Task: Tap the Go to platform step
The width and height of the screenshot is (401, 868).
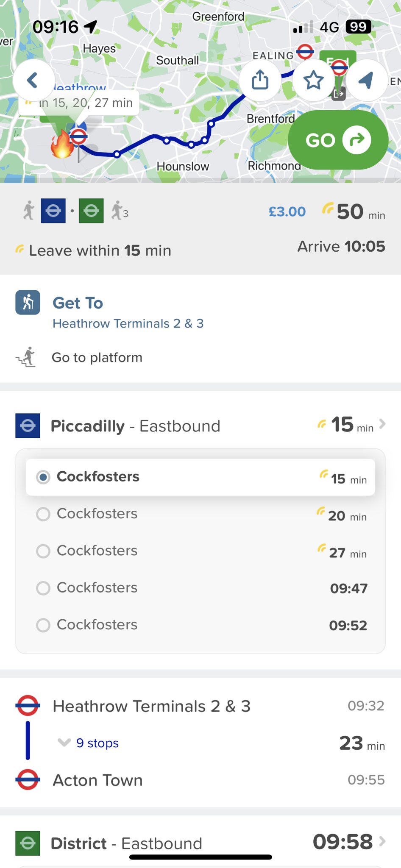Action: click(x=97, y=357)
